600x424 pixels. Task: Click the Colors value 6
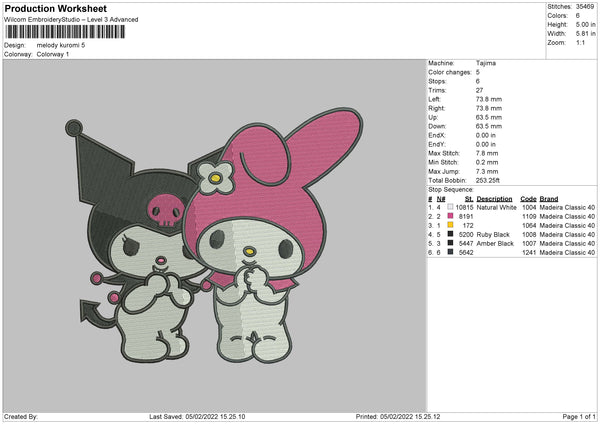(578, 16)
